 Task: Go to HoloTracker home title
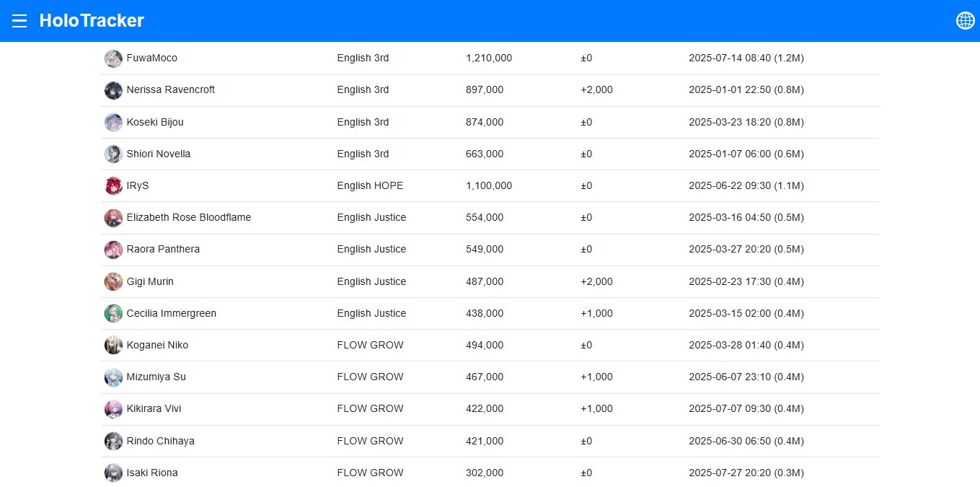pyautogui.click(x=92, y=21)
